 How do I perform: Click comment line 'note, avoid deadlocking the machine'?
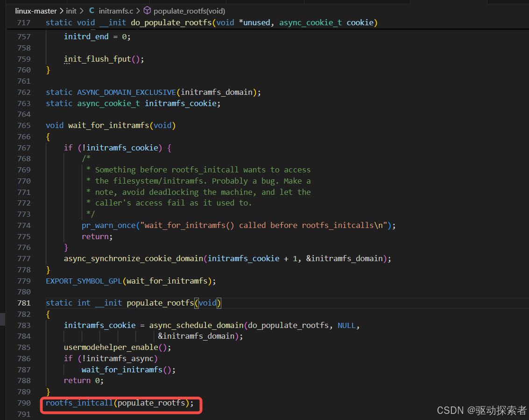tap(174, 192)
